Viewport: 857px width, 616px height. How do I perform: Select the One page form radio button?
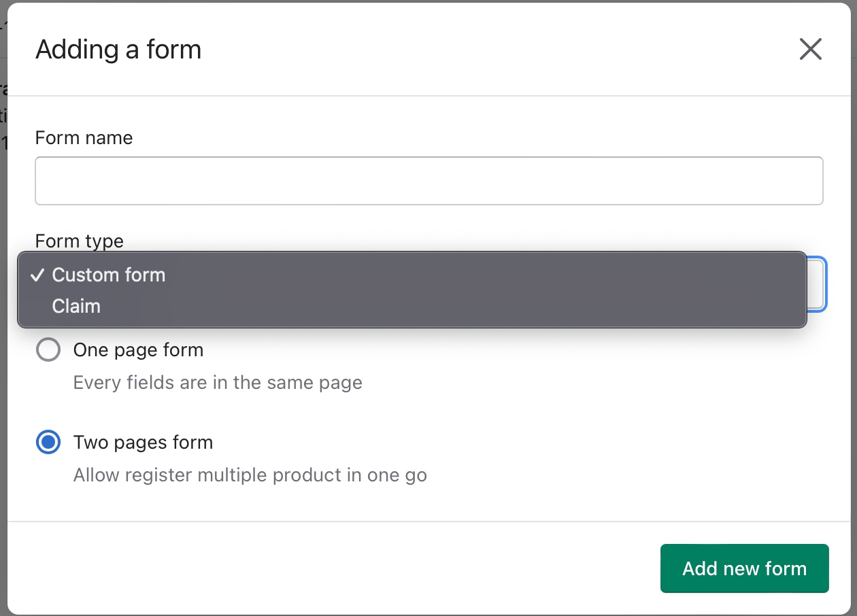coord(48,350)
